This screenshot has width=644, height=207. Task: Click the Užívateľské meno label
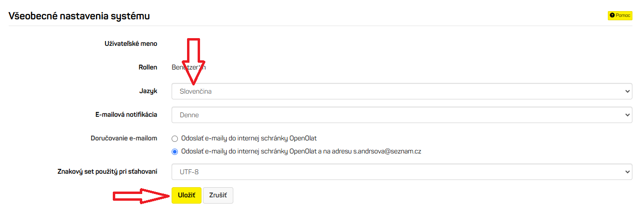(131, 43)
